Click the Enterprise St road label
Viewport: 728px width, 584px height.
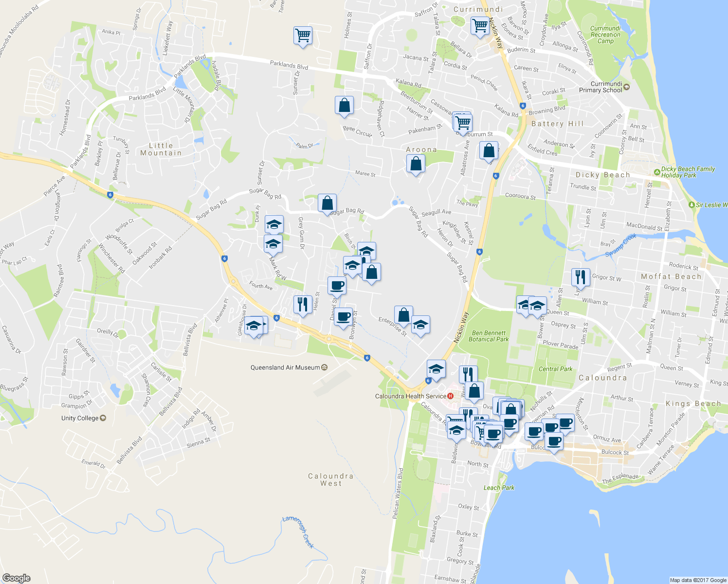(393, 327)
